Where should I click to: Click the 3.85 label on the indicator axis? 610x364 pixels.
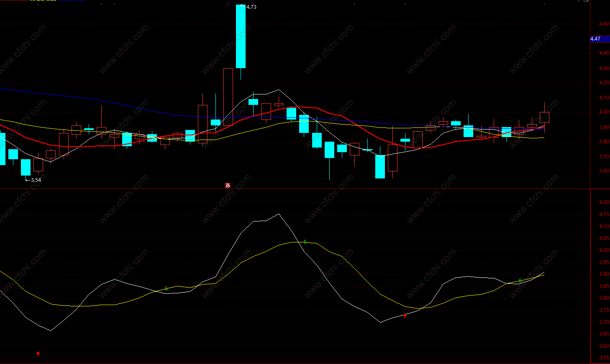[x=604, y=286]
